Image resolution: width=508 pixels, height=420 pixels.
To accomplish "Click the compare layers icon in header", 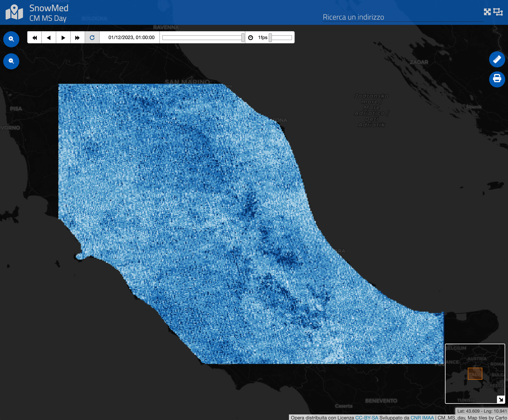I will 498,12.
